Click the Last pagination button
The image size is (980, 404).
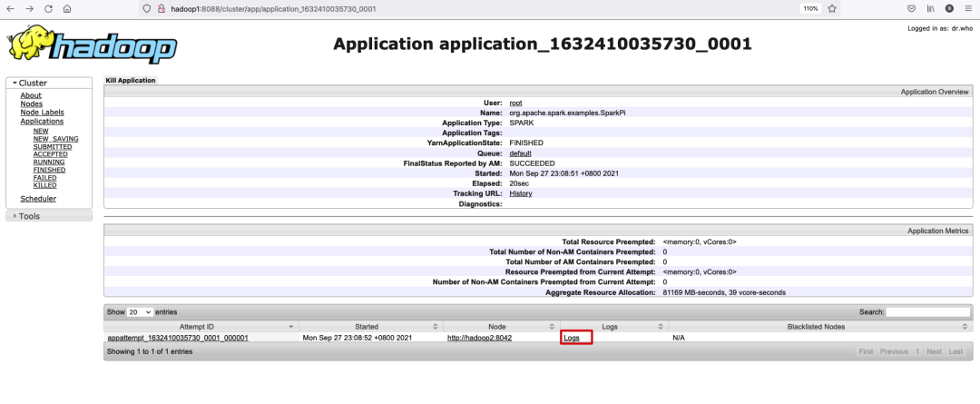955,351
